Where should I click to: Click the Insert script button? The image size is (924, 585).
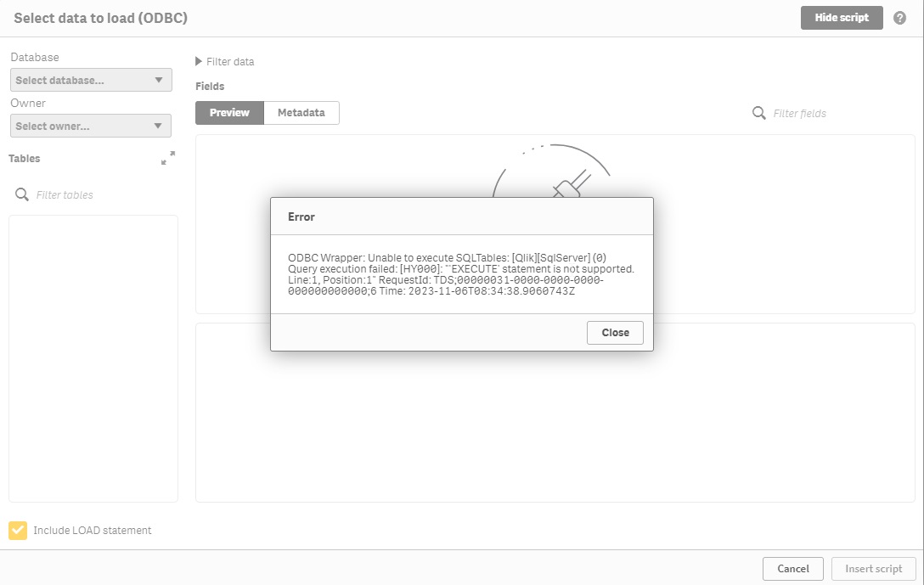[874, 569]
